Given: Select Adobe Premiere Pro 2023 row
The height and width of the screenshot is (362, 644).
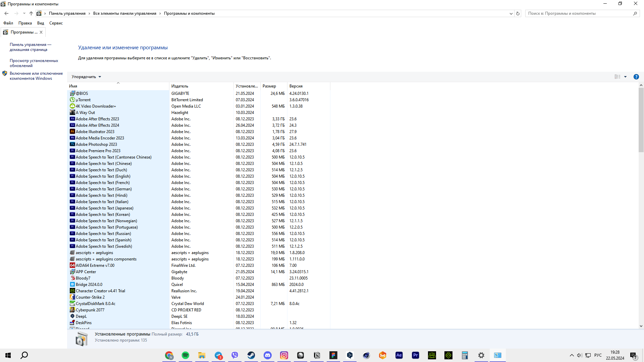Looking at the screenshot, I should click(199, 151).
